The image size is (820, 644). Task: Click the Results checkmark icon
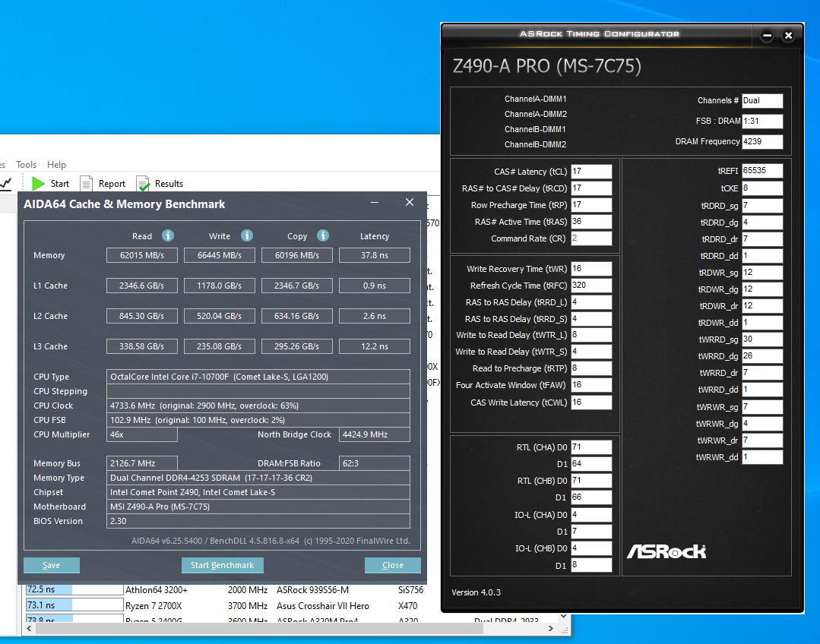pyautogui.click(x=143, y=184)
